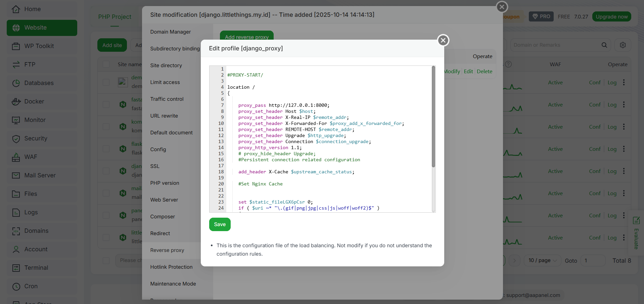Click the Files folder icon

pyautogui.click(x=16, y=194)
